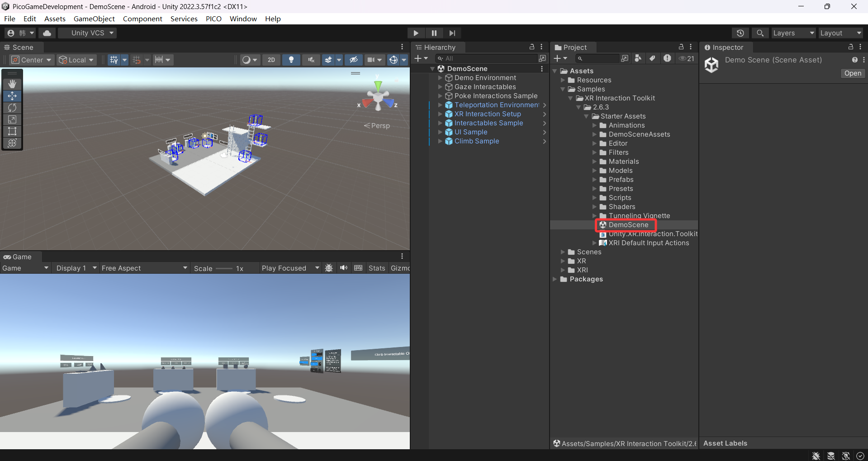The height and width of the screenshot is (461, 868).
Task: Open the account dropdown in toolbar
Action: (20, 33)
